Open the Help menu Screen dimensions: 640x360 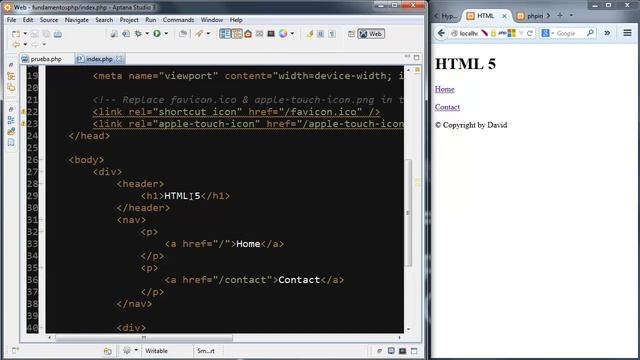(236, 20)
